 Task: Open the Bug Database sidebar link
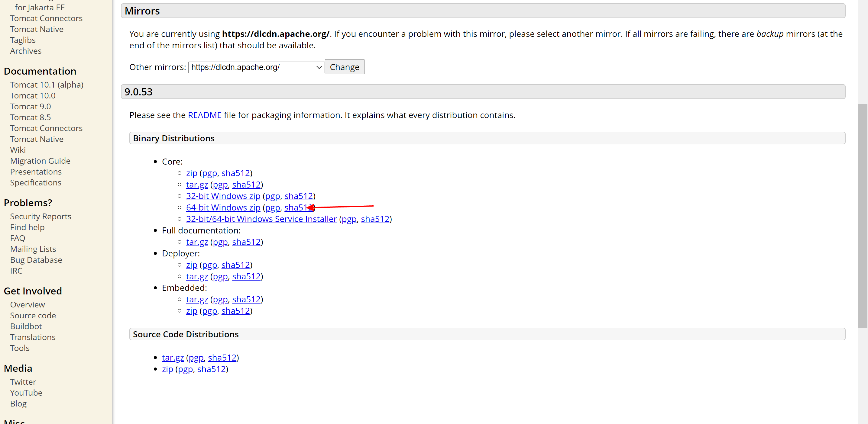coord(36,260)
